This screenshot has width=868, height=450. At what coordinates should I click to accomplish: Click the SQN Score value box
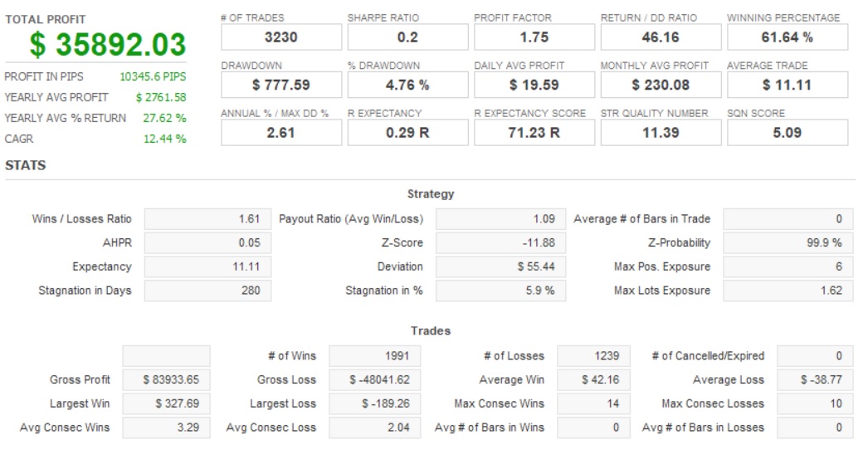tap(787, 132)
